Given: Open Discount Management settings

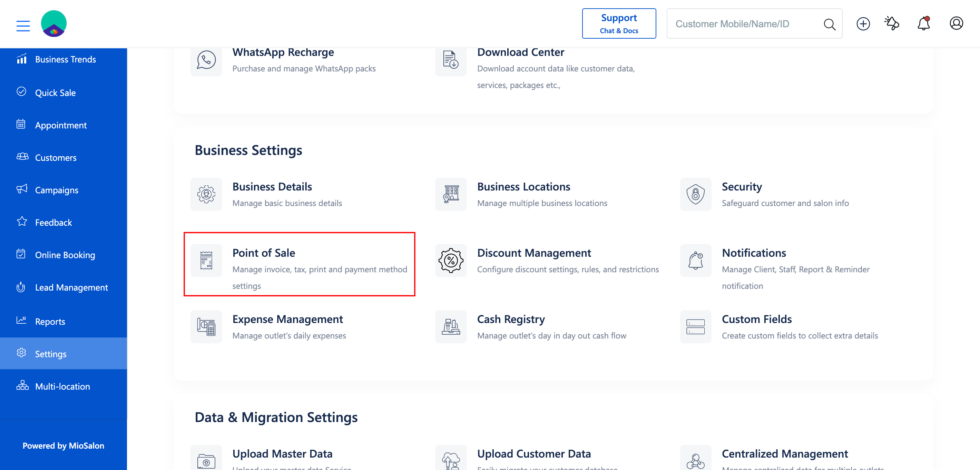Looking at the screenshot, I should [x=534, y=253].
